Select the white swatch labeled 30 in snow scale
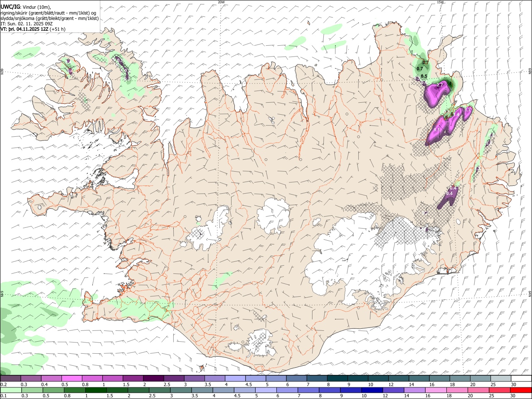Screen dimensions: 532x399 (x=521, y=378)
